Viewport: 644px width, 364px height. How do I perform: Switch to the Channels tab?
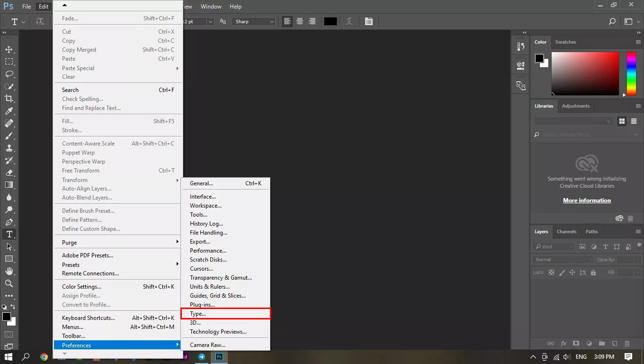pyautogui.click(x=566, y=232)
